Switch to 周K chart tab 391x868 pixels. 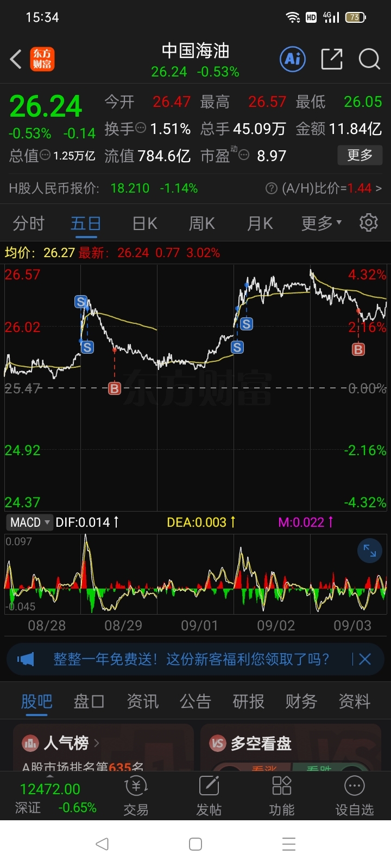tap(202, 223)
